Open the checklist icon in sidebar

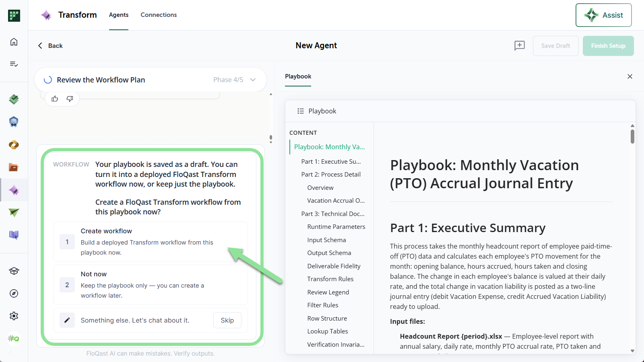click(14, 64)
